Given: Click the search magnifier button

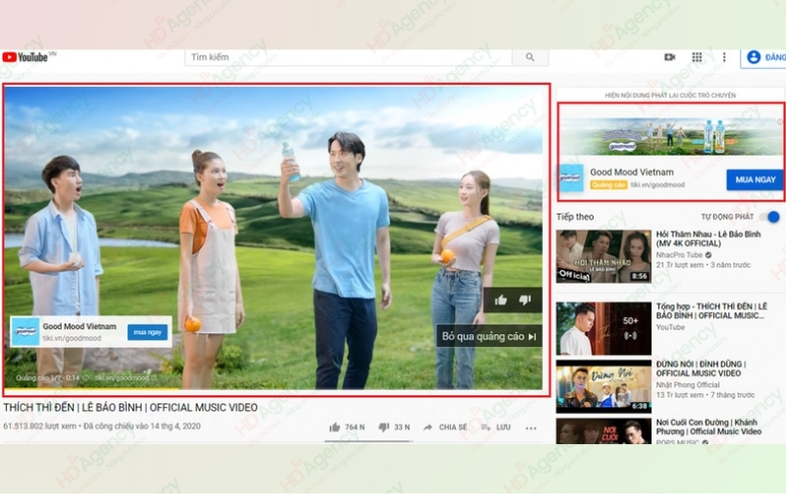Looking at the screenshot, I should pos(530,57).
